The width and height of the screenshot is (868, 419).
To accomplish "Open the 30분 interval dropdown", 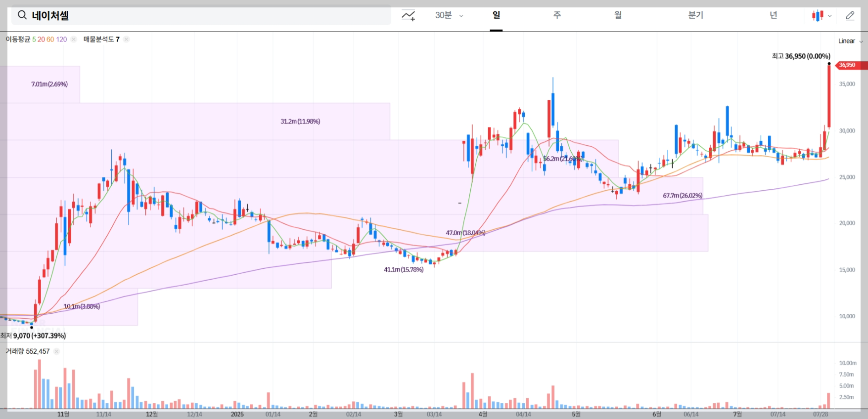I will tap(449, 15).
